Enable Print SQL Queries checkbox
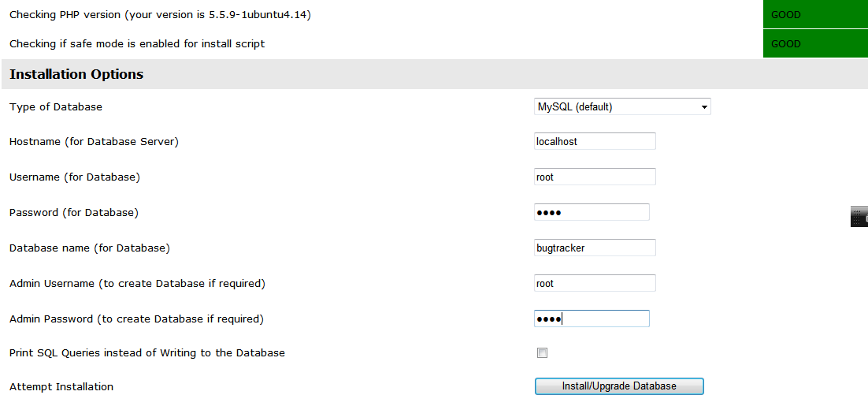Image resolution: width=868 pixels, height=395 pixels. pos(543,353)
